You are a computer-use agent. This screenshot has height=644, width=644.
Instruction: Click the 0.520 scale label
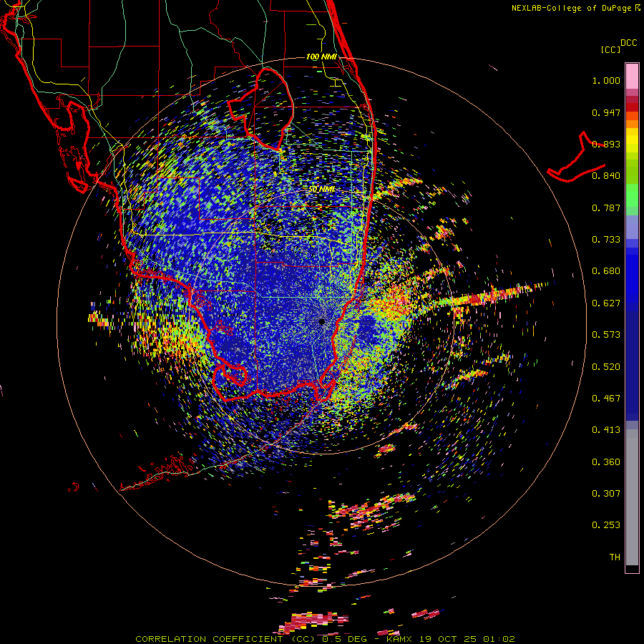pyautogui.click(x=606, y=367)
